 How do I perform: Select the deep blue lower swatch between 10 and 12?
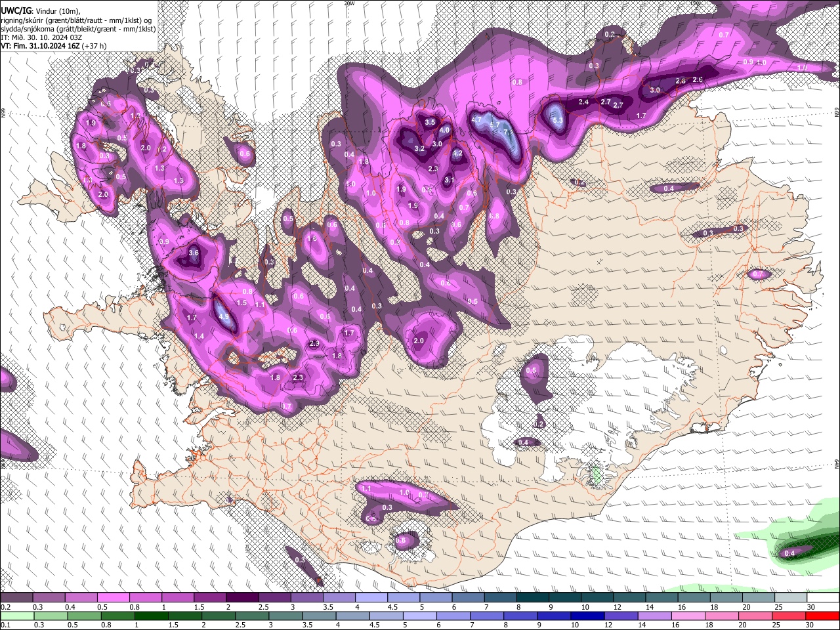[588, 616]
